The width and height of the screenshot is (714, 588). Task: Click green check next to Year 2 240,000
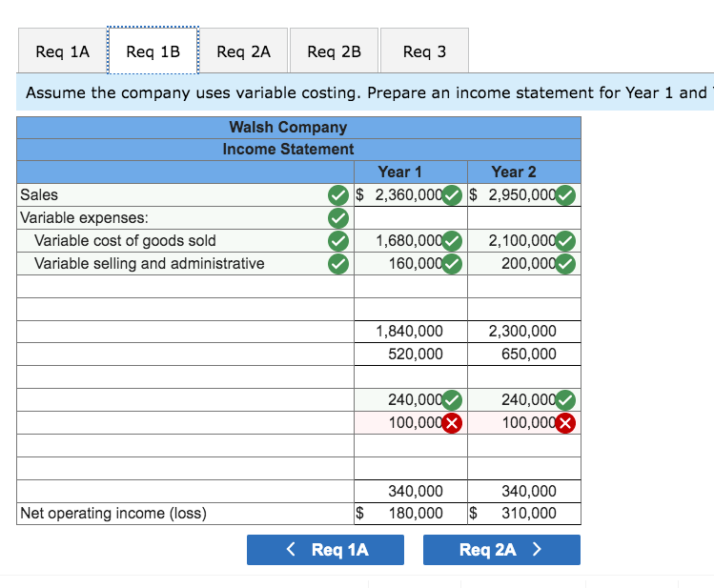(x=565, y=400)
